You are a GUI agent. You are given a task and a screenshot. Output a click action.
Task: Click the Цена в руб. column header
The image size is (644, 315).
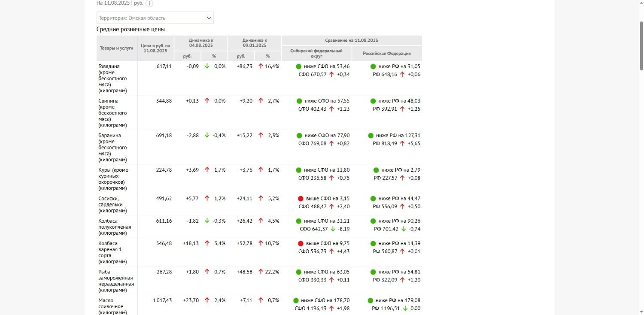coord(155,48)
